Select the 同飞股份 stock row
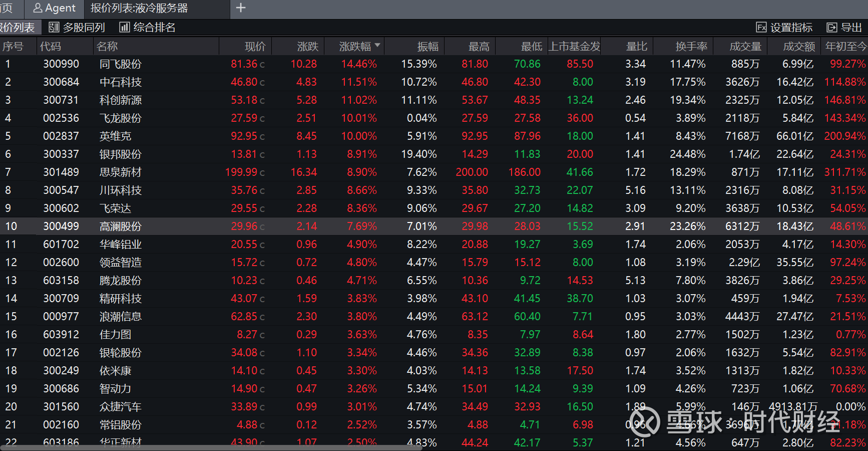Image resolution: width=868 pixels, height=451 pixels. 120,64
